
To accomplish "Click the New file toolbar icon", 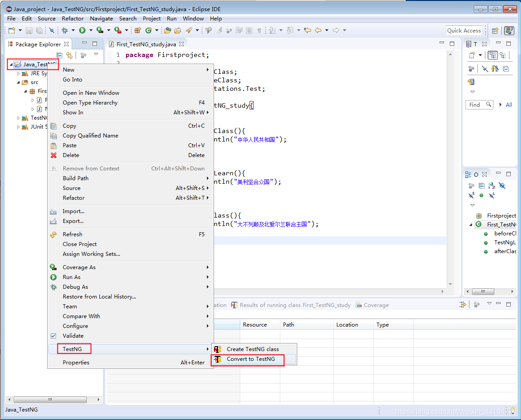I will 12,30.
